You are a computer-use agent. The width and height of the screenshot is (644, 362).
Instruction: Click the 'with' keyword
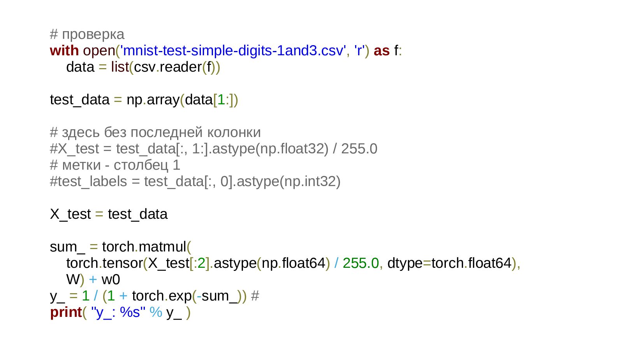tap(64, 51)
